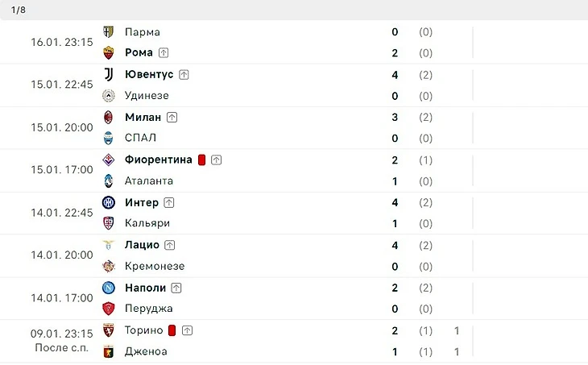Click the Fiorentina club crest
This screenshot has width=588, height=365.
click(109, 160)
